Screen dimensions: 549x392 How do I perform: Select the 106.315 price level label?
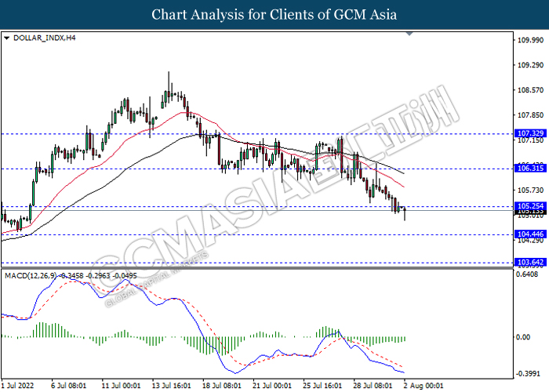point(530,169)
